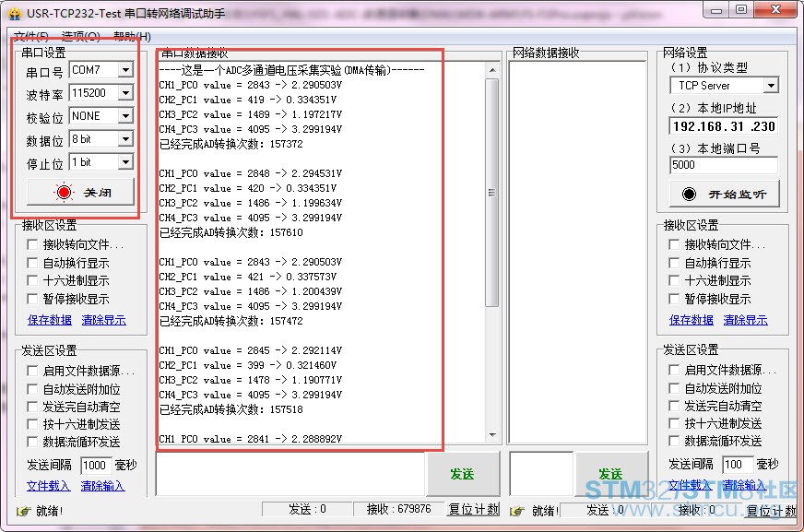This screenshot has height=532, width=804.
Task: Enable network 按十六进制发送 checkbox
Action: pyautogui.click(x=674, y=423)
